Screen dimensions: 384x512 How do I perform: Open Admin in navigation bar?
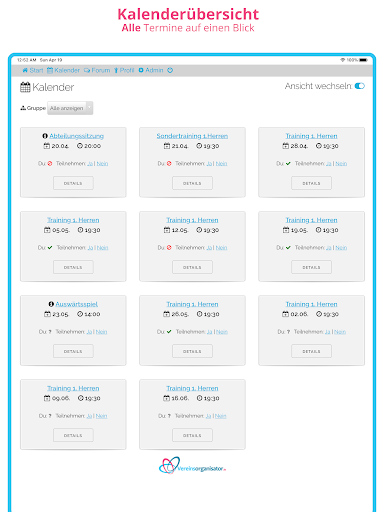tap(151, 70)
